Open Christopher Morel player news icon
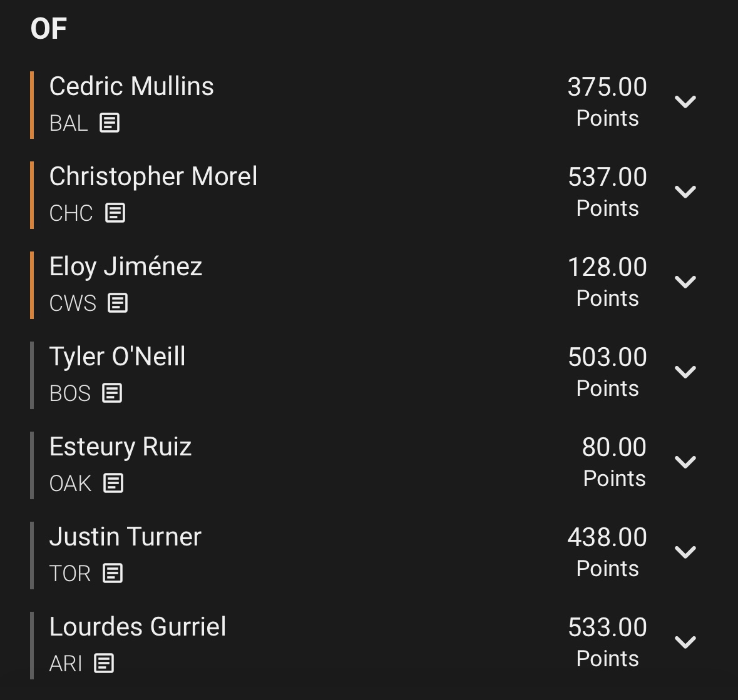This screenshot has height=700, width=738. coord(115,213)
